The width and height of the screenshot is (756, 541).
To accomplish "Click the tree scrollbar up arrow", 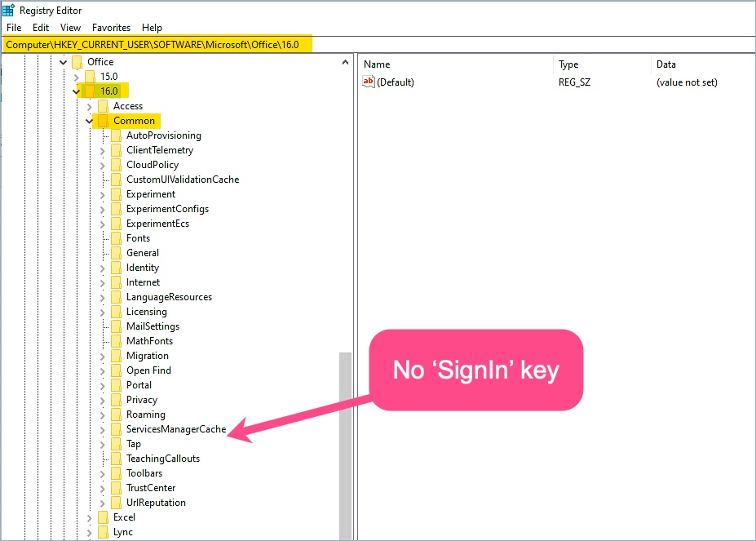I will point(345,62).
